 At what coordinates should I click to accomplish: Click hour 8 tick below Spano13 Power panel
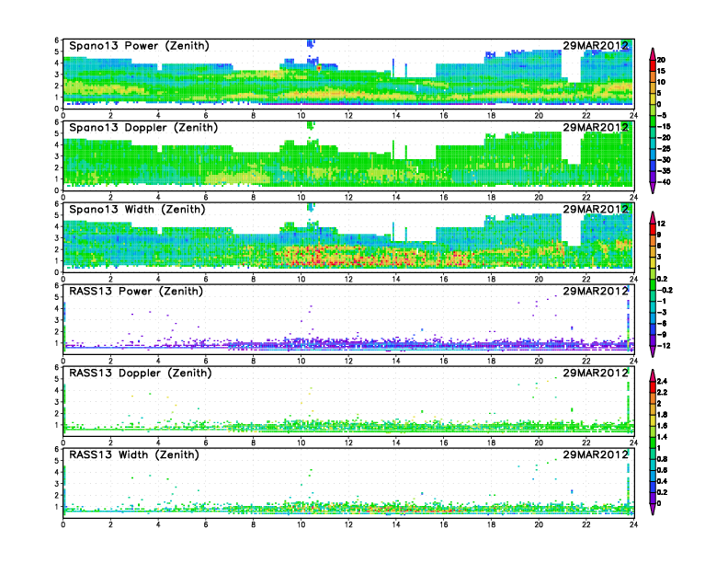point(254,115)
